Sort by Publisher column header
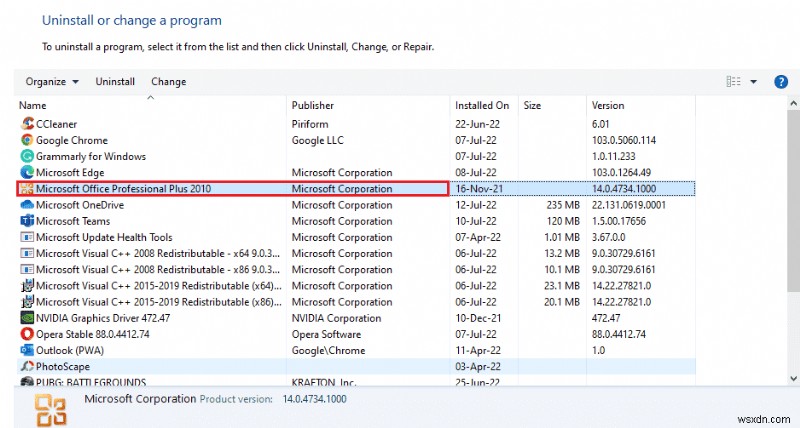Image resolution: width=800 pixels, height=428 pixels. point(312,105)
